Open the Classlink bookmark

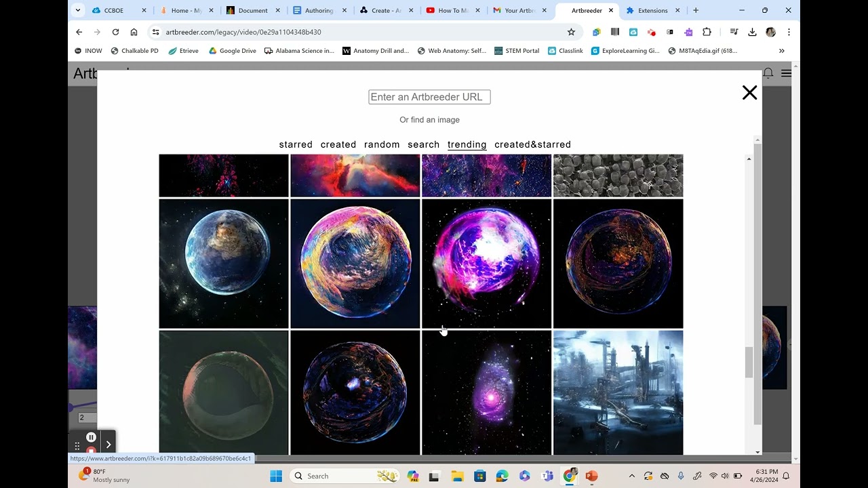pos(566,51)
